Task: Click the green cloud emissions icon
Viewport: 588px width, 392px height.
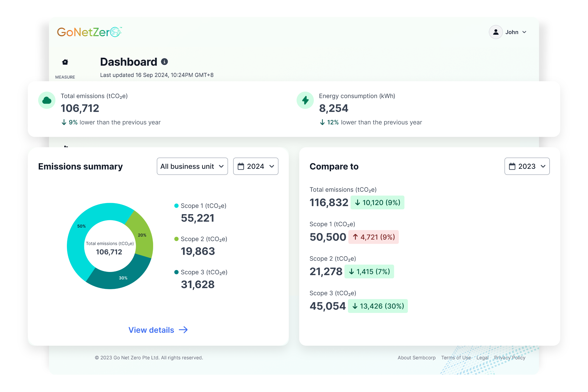Action: tap(47, 100)
